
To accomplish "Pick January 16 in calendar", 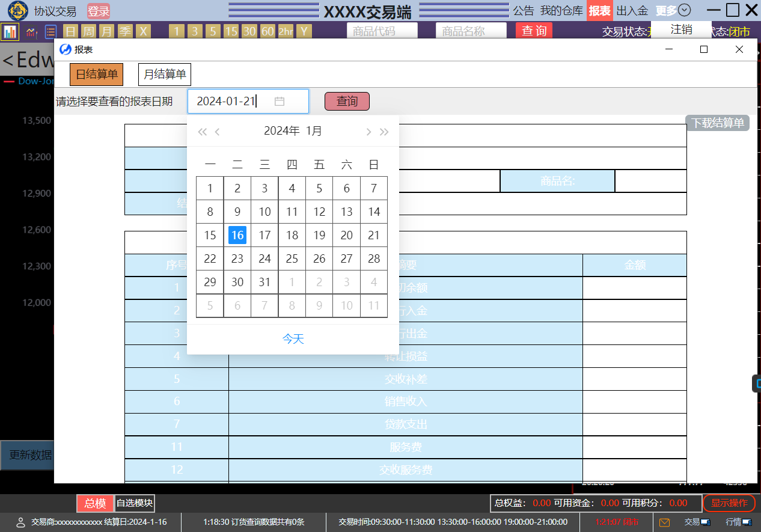I will click(237, 235).
